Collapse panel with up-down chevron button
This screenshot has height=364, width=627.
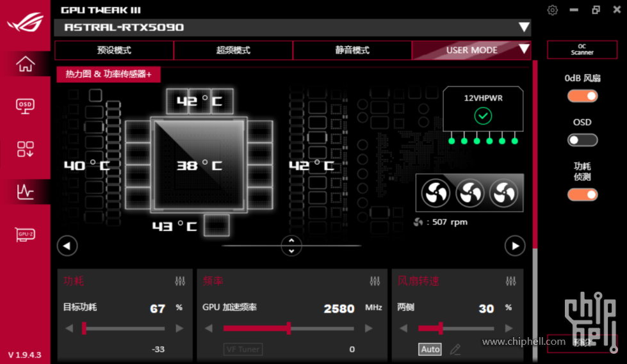click(291, 246)
